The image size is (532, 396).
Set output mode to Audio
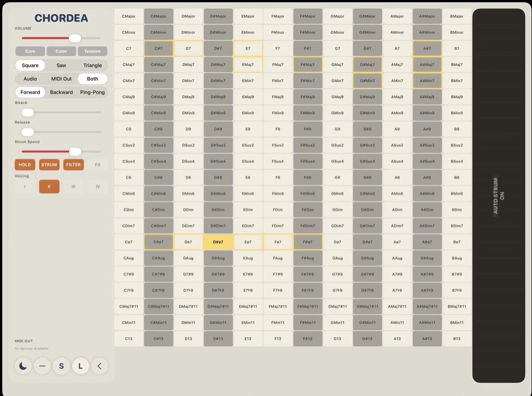30,79
